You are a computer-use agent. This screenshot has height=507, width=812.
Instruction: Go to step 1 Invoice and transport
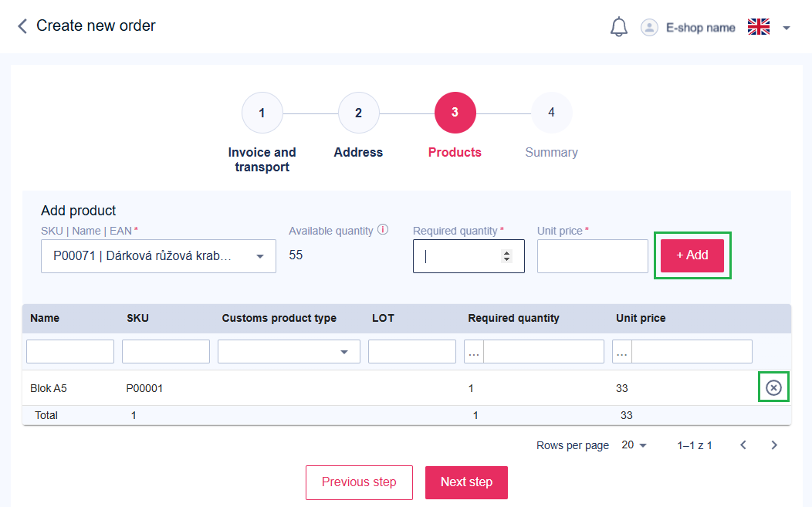pos(262,113)
